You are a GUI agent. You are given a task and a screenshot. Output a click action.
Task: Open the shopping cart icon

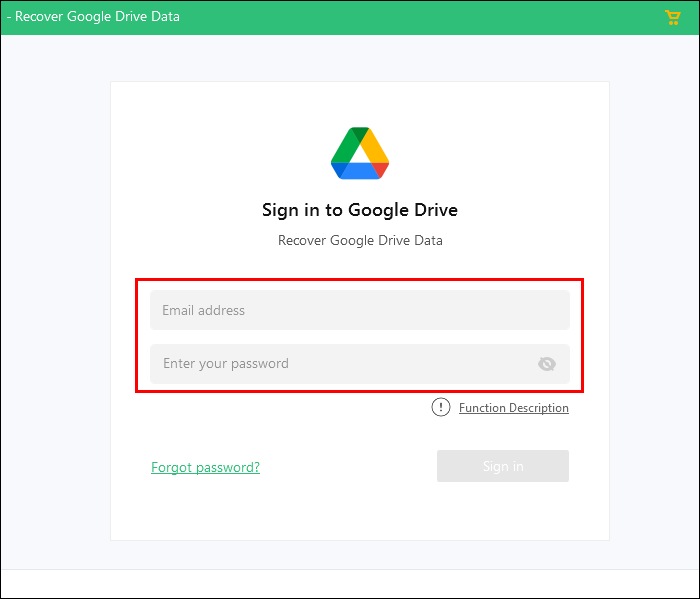pyautogui.click(x=672, y=17)
